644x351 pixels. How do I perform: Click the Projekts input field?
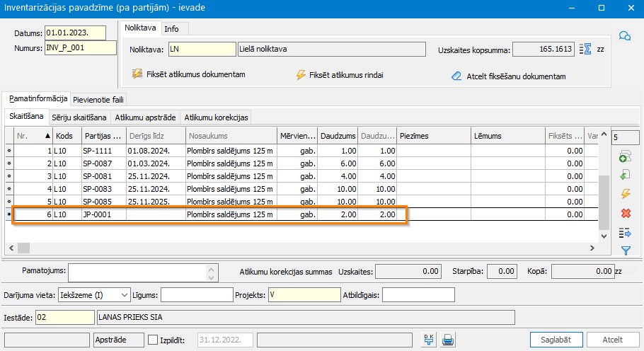click(x=304, y=295)
